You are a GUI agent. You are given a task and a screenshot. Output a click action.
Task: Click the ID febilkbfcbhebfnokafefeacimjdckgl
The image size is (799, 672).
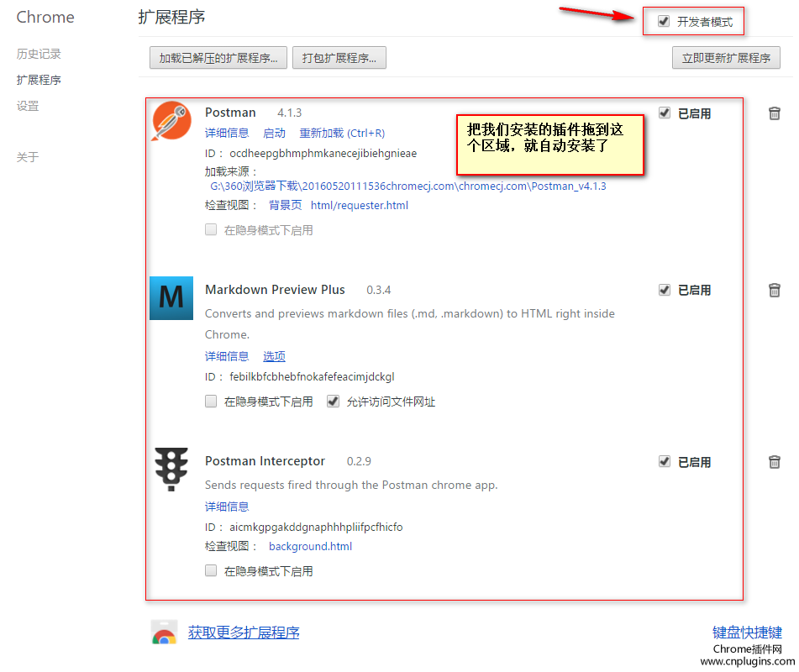point(312,376)
